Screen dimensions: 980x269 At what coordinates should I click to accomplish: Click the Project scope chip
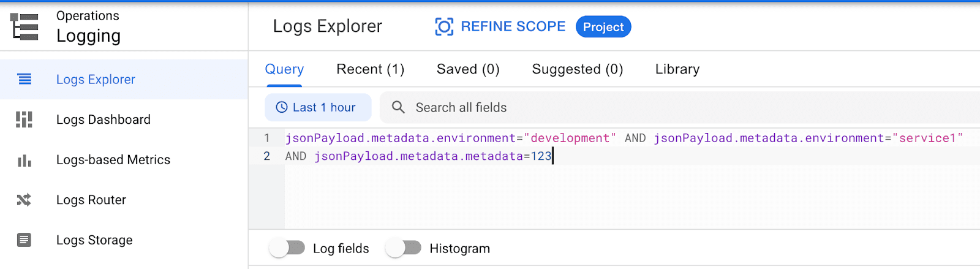603,27
